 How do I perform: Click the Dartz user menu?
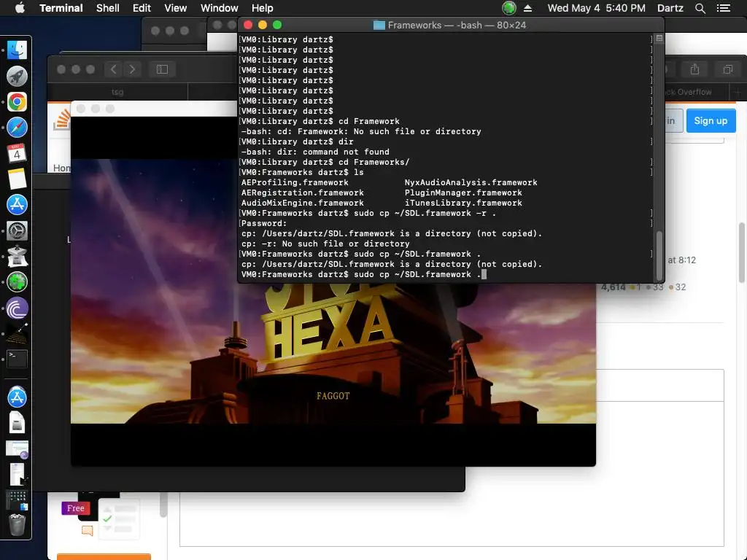pos(670,8)
